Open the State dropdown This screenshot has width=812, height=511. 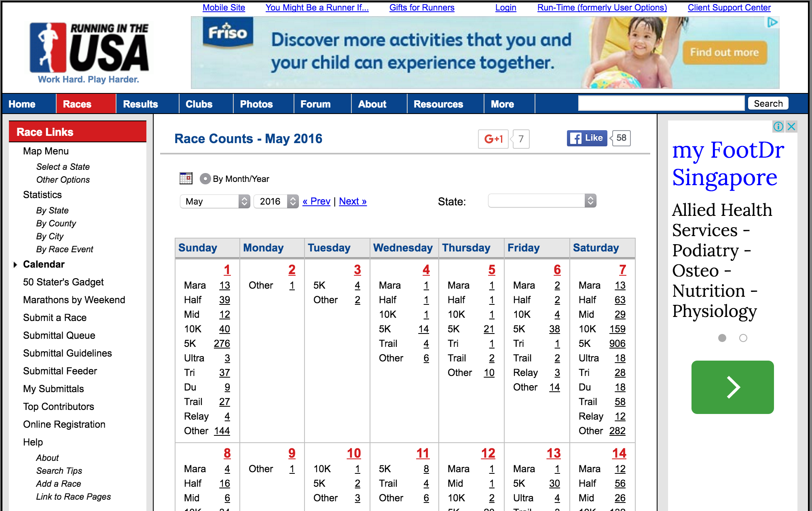click(x=542, y=201)
